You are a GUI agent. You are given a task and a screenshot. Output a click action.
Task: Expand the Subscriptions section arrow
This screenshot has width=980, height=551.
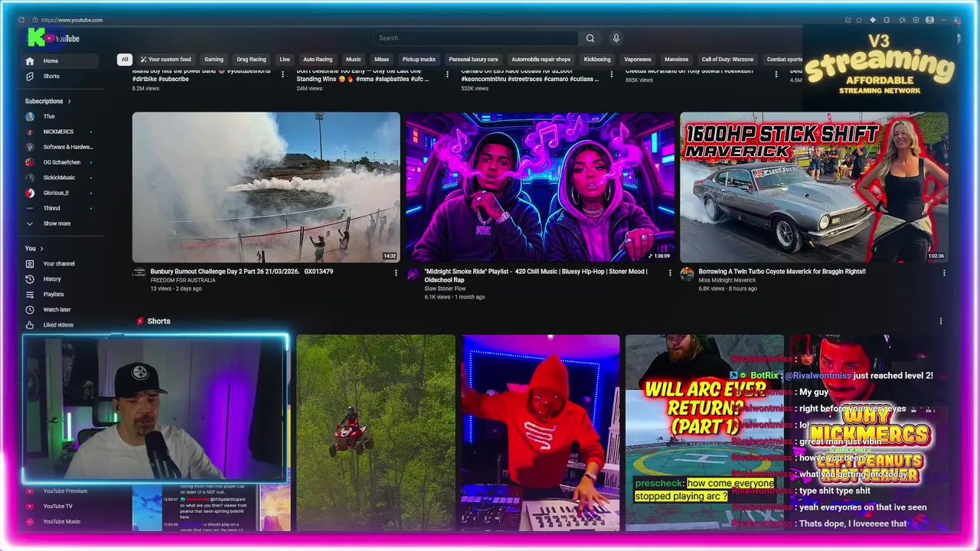pyautogui.click(x=69, y=101)
